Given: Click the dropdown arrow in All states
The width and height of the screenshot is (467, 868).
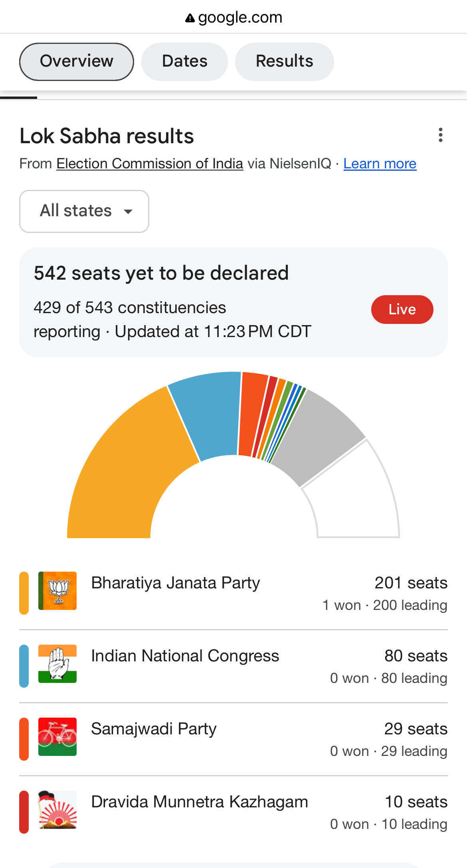Looking at the screenshot, I should 128,211.
